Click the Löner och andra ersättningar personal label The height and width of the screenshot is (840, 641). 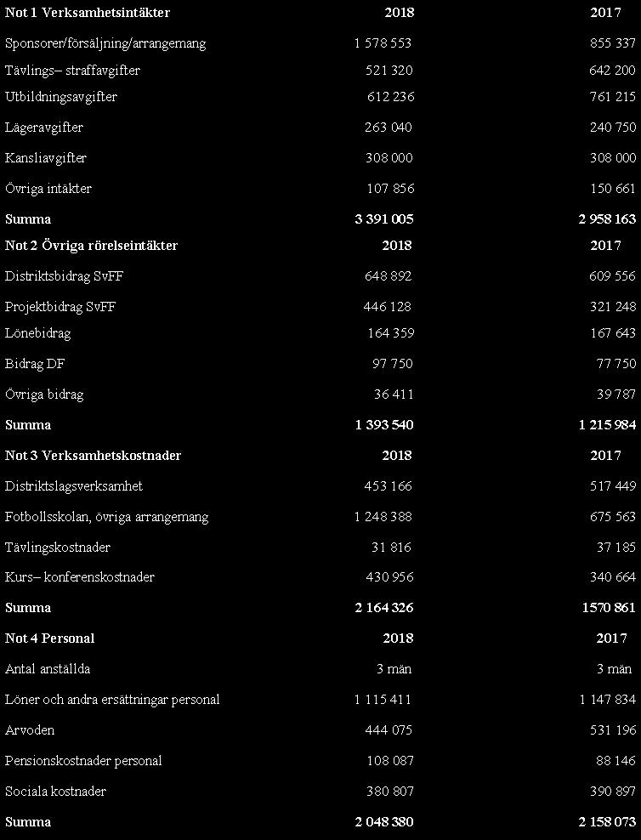click(112, 700)
